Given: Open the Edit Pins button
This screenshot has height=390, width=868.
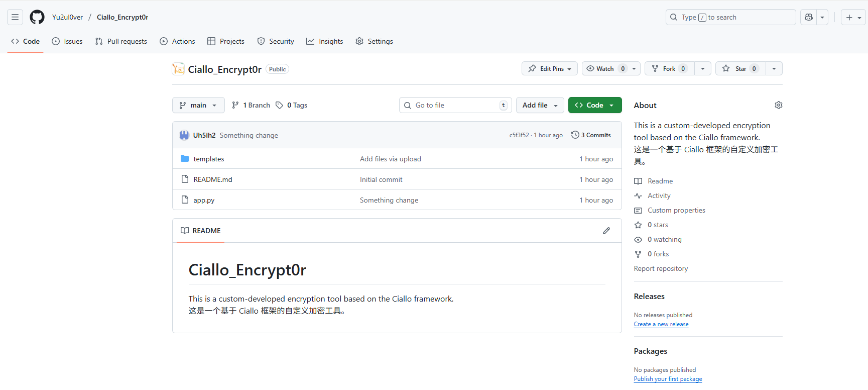Looking at the screenshot, I should [x=550, y=69].
